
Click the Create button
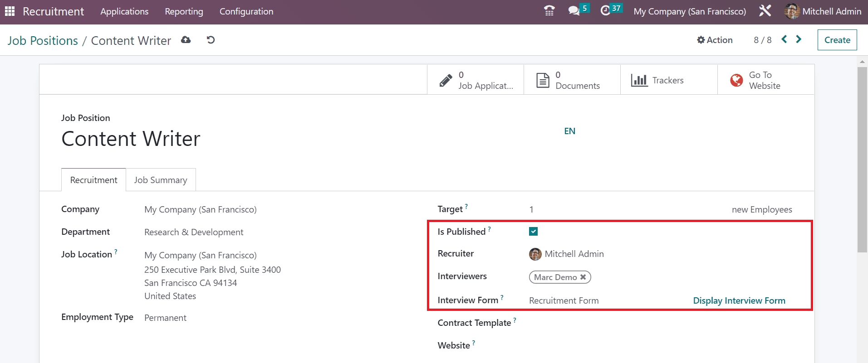click(x=837, y=40)
